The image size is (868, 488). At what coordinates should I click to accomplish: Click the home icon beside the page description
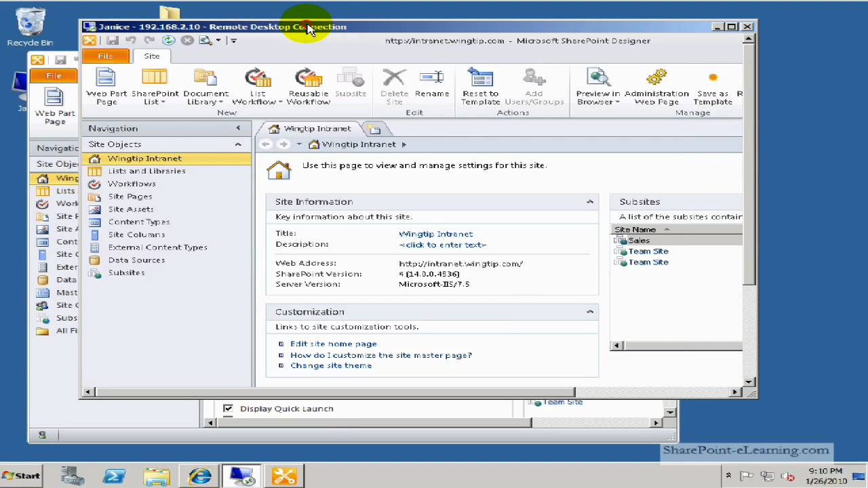[x=279, y=169]
